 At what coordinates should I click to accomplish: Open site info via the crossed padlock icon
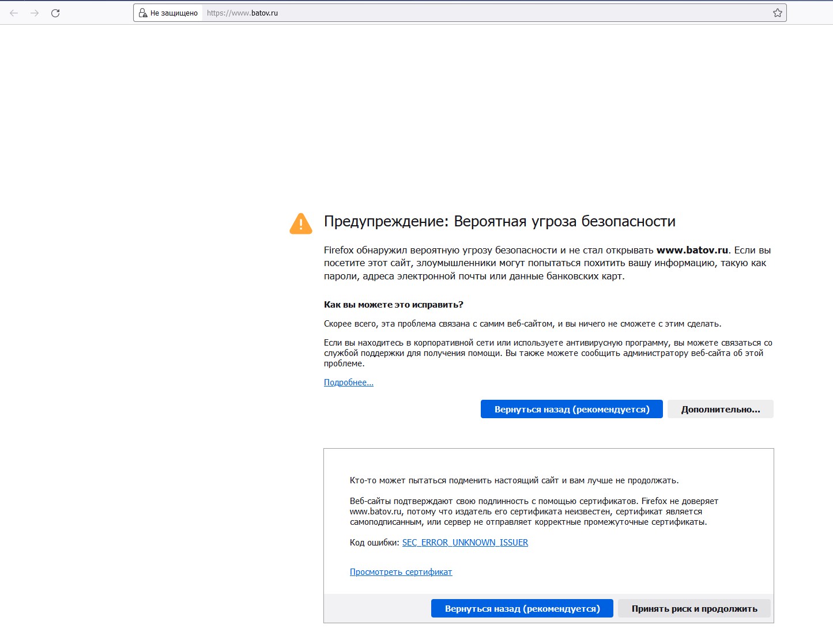(143, 13)
